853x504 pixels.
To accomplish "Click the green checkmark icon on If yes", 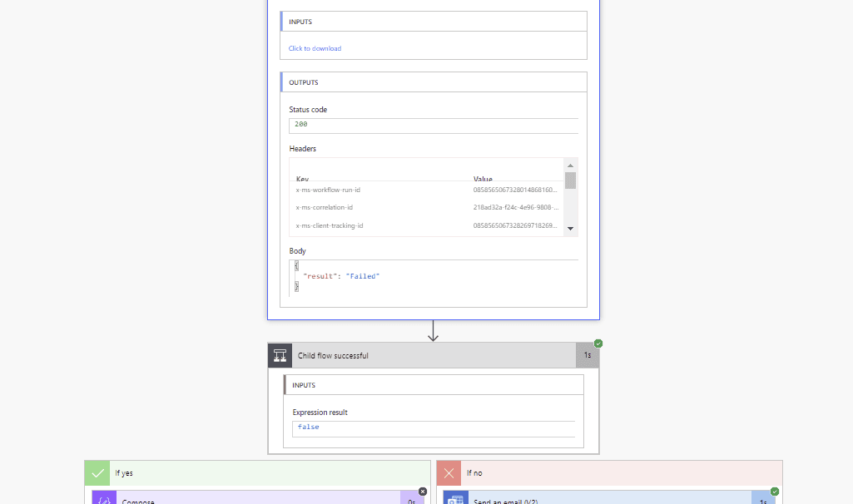I will 97,473.
